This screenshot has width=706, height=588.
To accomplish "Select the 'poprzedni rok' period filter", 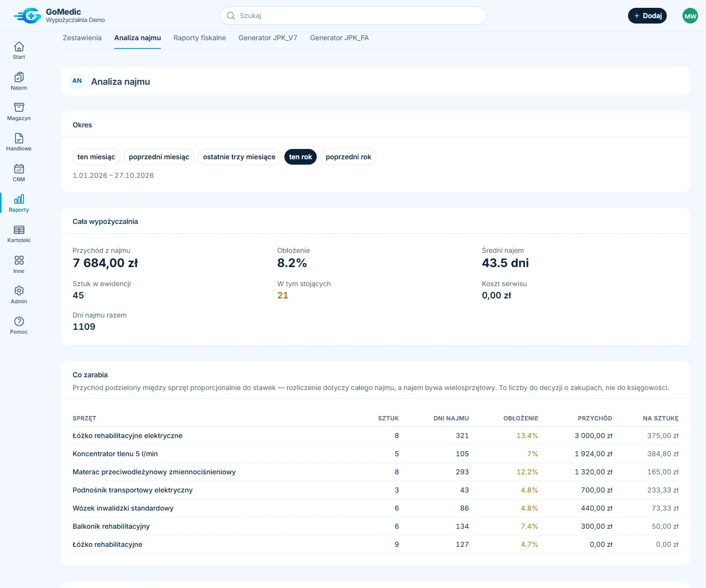I will click(349, 157).
